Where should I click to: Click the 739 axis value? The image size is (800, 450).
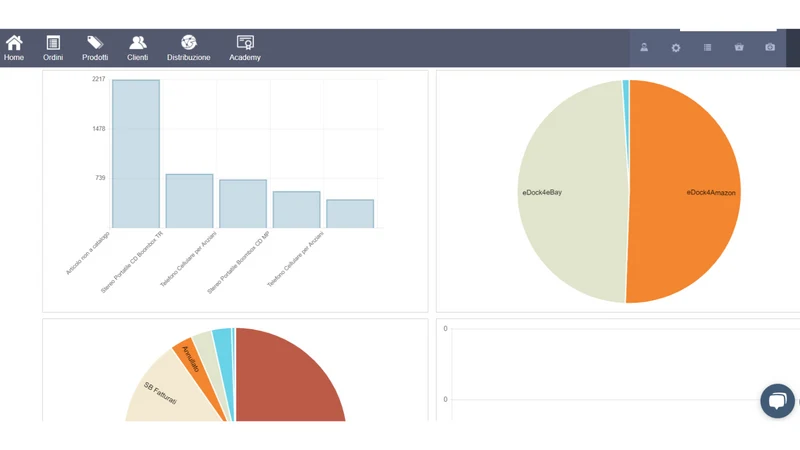pos(100,178)
